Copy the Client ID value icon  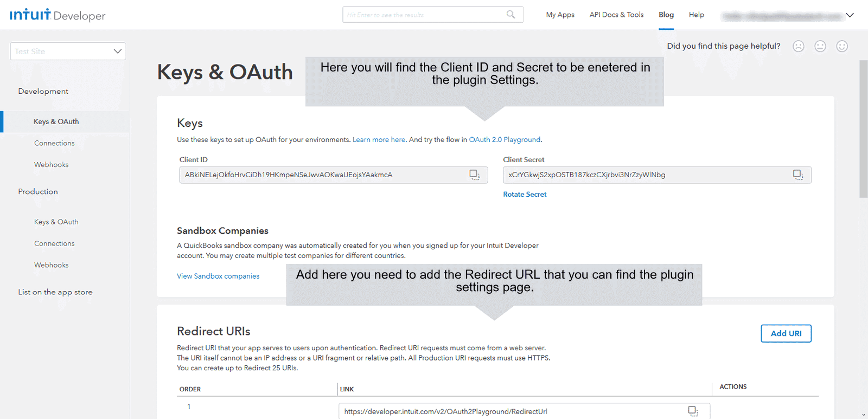point(475,175)
